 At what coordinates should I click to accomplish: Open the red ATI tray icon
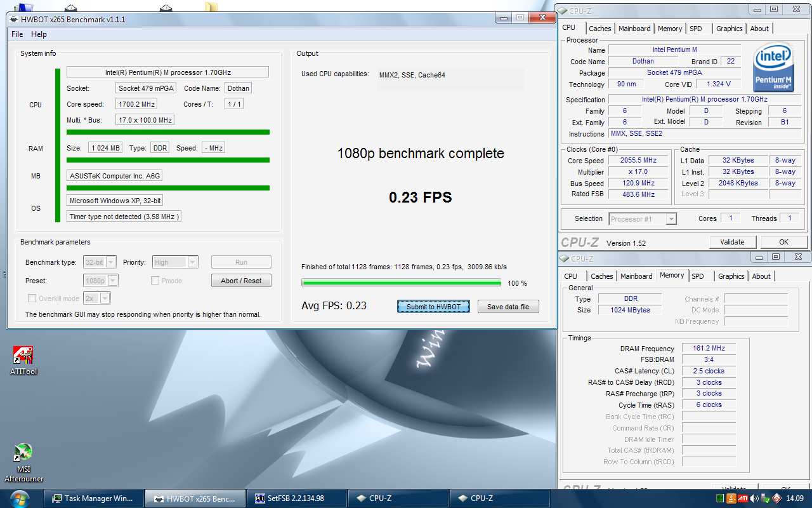click(742, 498)
